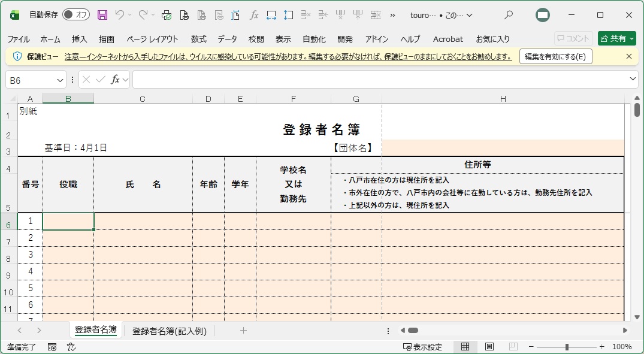Image resolution: width=644 pixels, height=354 pixels.
Task: Close the Protected View warning bar
Action: pyautogui.click(x=628, y=56)
